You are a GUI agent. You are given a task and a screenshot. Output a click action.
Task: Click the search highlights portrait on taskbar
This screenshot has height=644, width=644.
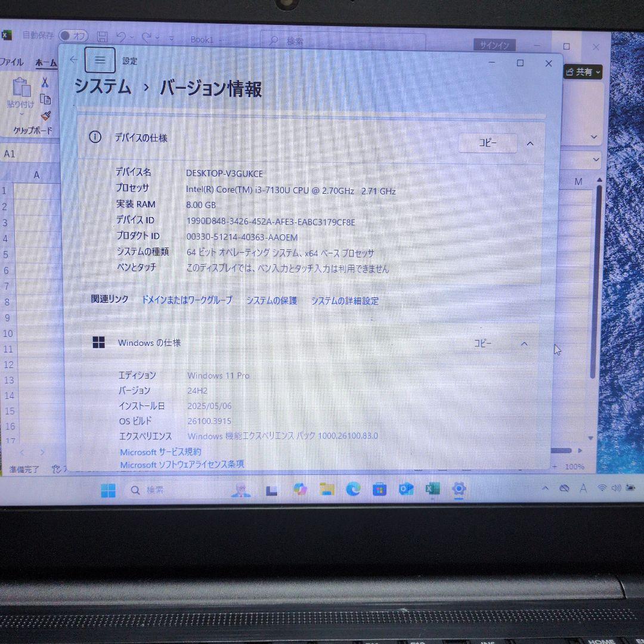241,490
